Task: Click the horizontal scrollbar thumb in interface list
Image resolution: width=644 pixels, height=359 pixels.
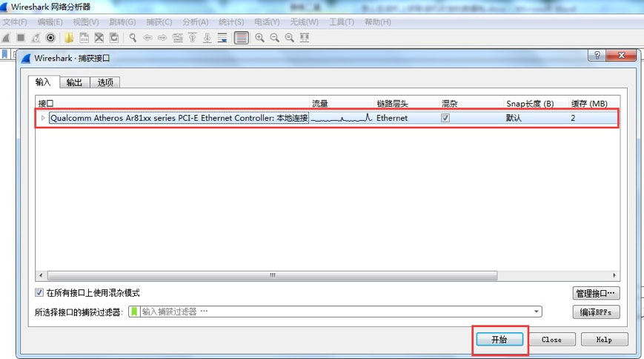Action: (272, 275)
